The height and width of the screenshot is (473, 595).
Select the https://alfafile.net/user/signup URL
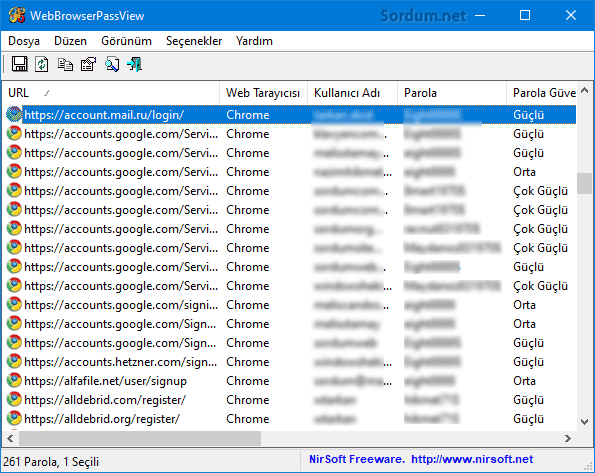point(105,380)
